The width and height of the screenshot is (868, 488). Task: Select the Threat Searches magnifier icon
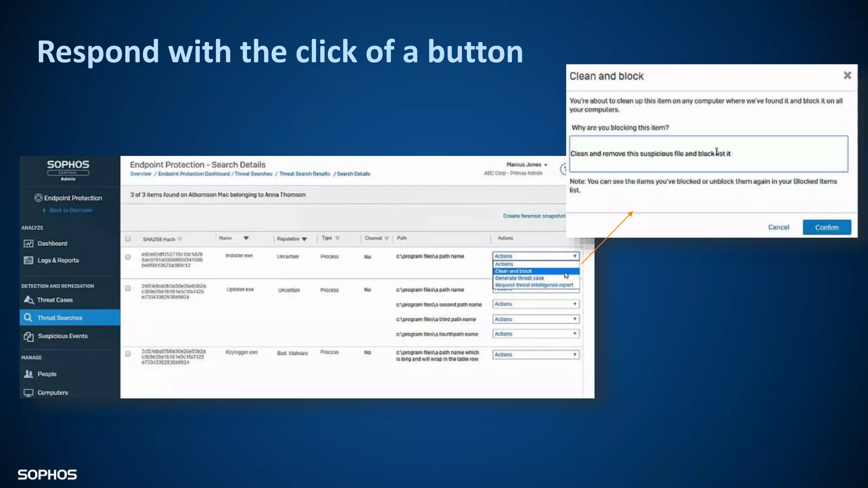tap(28, 318)
